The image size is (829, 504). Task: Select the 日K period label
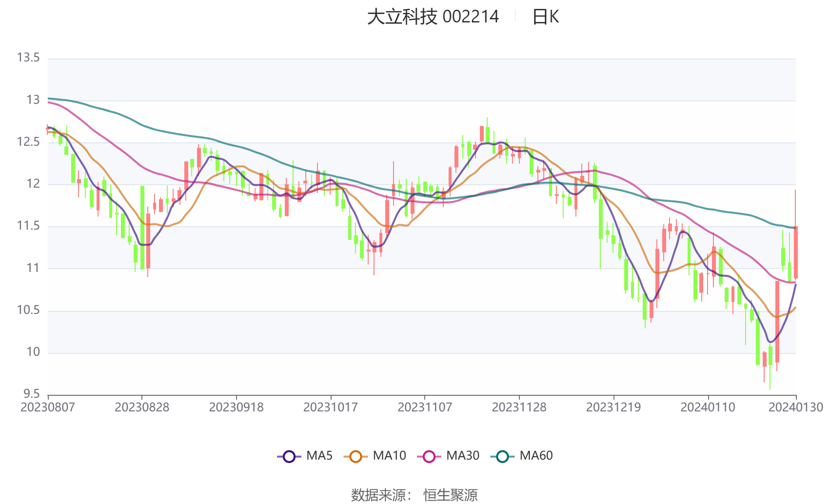point(545,17)
